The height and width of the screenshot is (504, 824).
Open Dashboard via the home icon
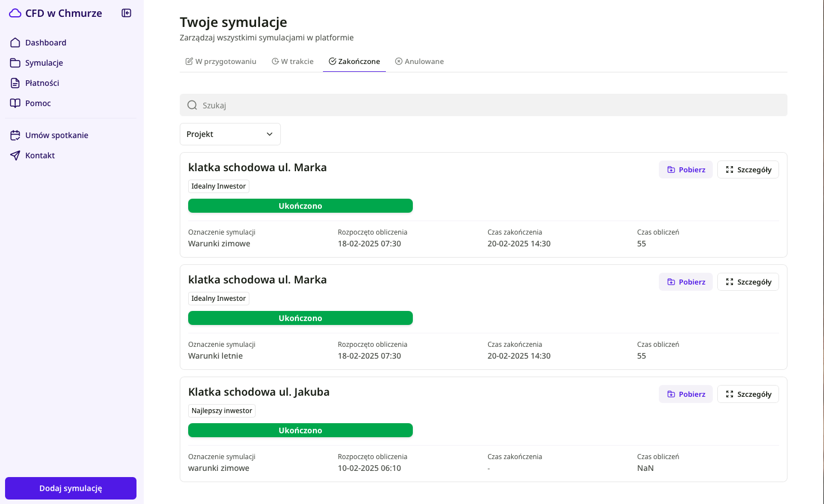15,43
